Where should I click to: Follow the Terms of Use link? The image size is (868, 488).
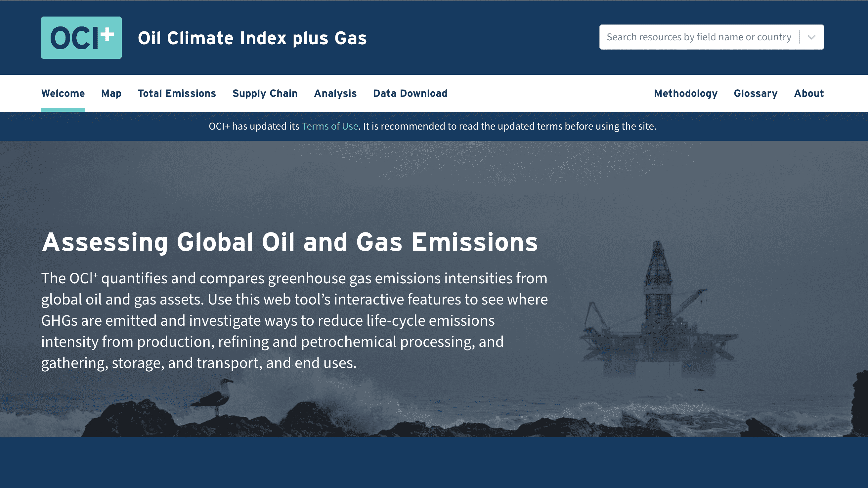click(329, 126)
